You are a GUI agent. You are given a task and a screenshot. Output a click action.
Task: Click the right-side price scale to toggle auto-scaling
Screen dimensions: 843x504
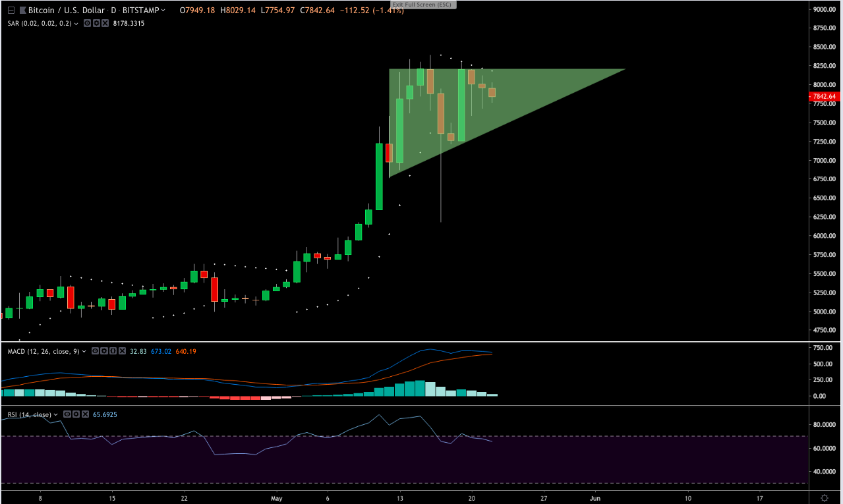click(x=823, y=198)
